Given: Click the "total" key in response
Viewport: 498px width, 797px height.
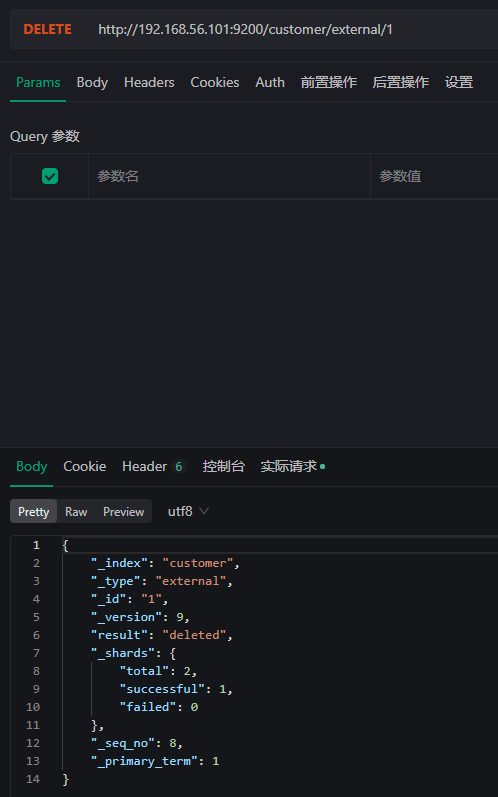Looking at the screenshot, I should [x=144, y=671].
